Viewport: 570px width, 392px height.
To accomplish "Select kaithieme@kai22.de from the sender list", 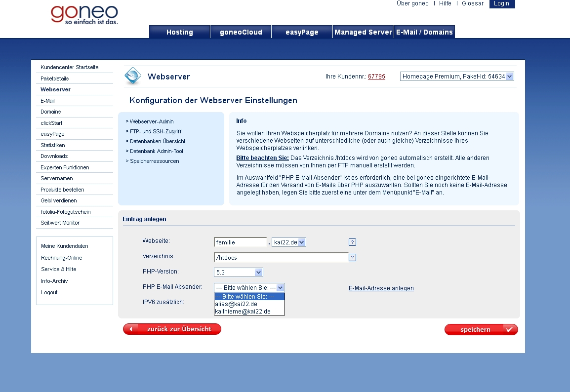I will coord(249,312).
